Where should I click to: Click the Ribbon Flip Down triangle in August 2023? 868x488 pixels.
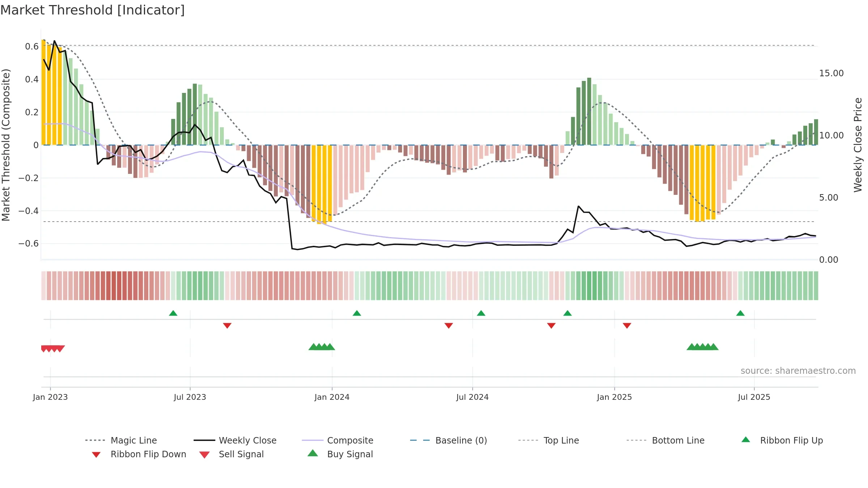coord(227,326)
